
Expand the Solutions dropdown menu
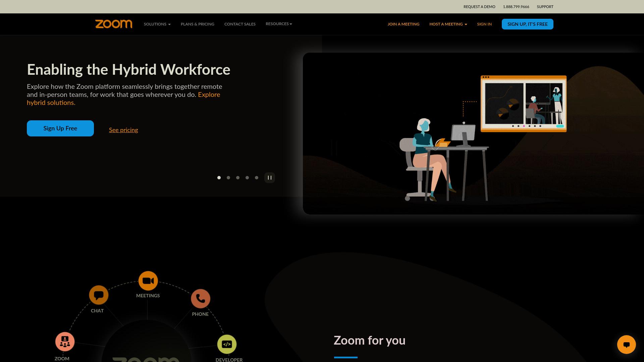click(157, 24)
